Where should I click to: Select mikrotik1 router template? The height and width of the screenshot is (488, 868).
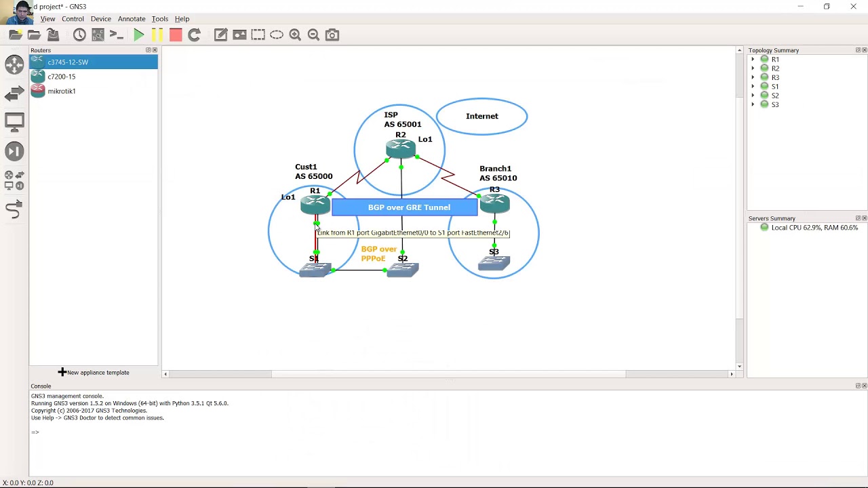pos(94,91)
